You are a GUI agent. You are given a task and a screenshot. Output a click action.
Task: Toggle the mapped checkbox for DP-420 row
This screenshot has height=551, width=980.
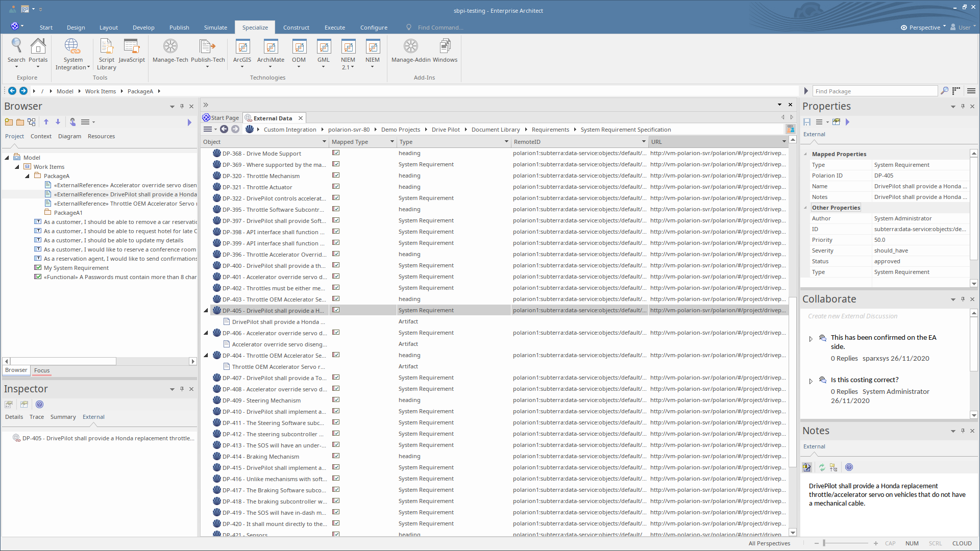[x=336, y=523]
